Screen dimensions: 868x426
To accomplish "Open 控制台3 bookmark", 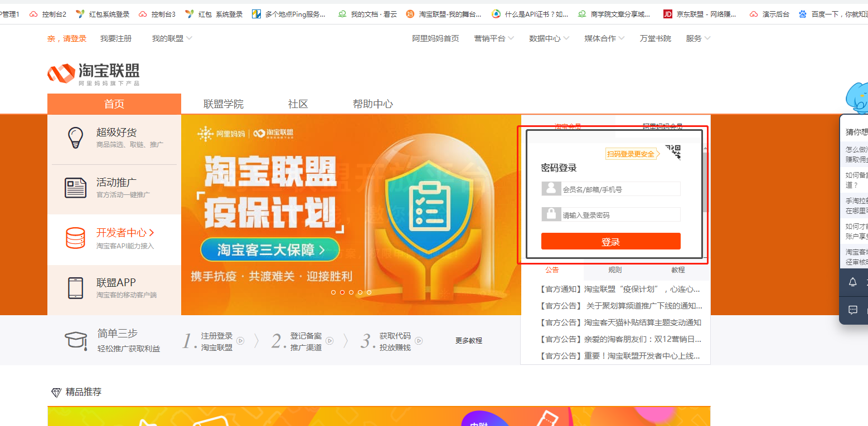I will (x=157, y=14).
